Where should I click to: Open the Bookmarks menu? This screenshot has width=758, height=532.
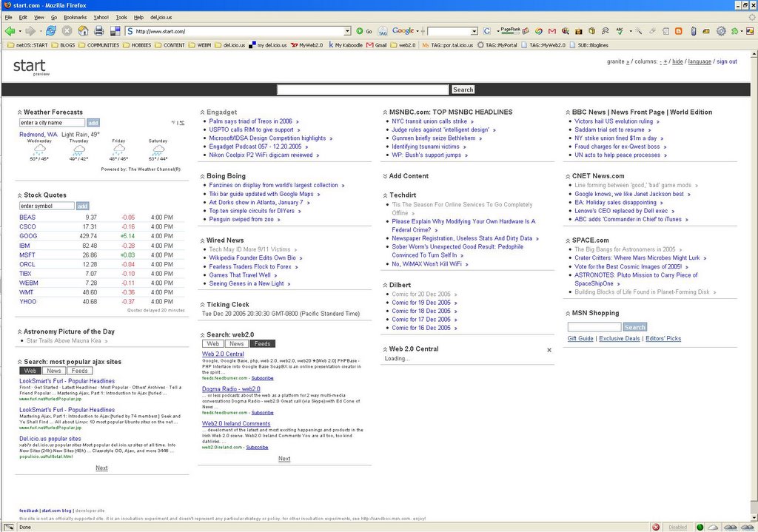75,17
